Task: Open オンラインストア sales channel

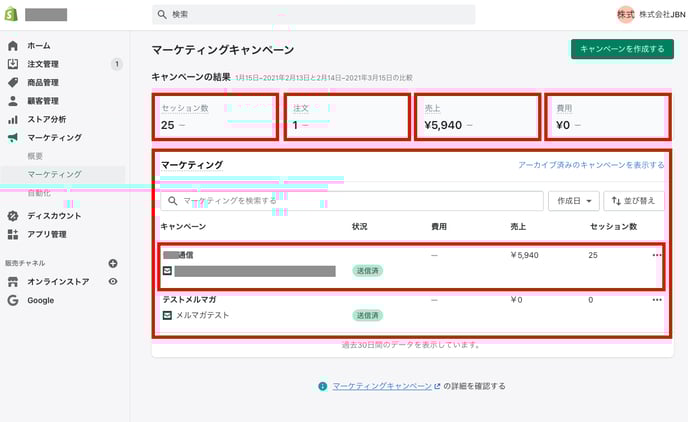Action: [58, 282]
